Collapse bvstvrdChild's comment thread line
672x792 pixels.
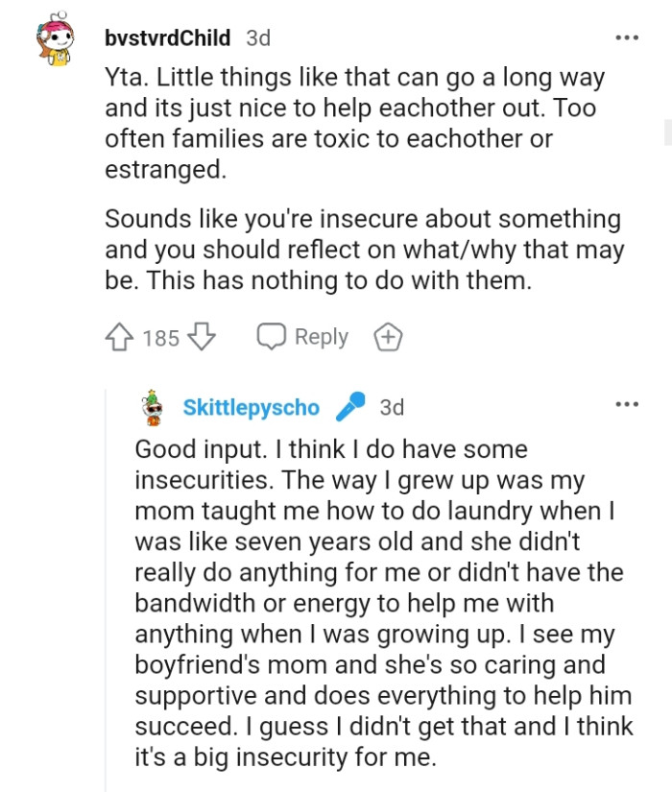[54, 192]
